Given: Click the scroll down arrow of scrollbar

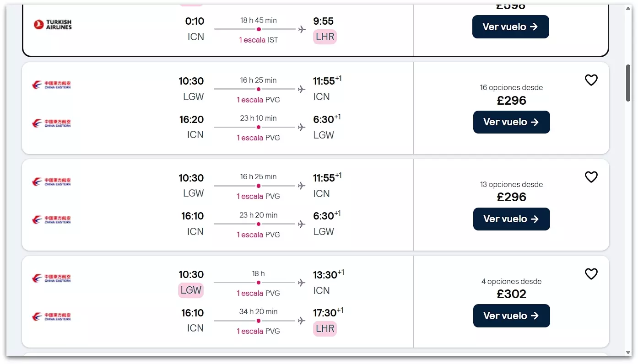Looking at the screenshot, I should (x=628, y=352).
